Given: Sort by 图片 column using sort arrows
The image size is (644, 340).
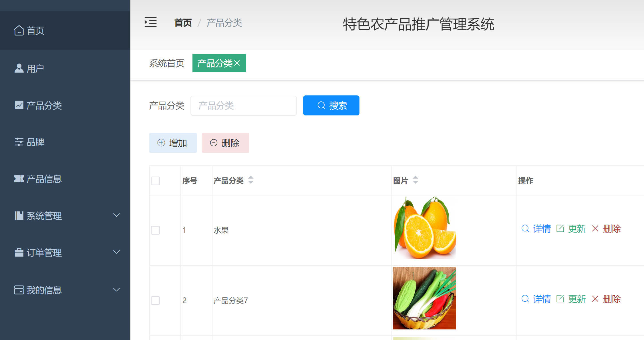Looking at the screenshot, I should tap(416, 180).
